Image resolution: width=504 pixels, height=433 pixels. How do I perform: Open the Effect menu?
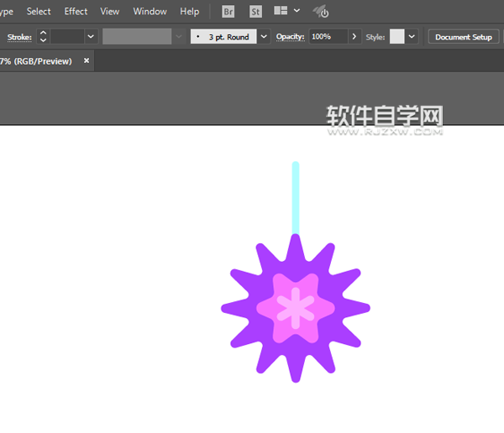(76, 12)
